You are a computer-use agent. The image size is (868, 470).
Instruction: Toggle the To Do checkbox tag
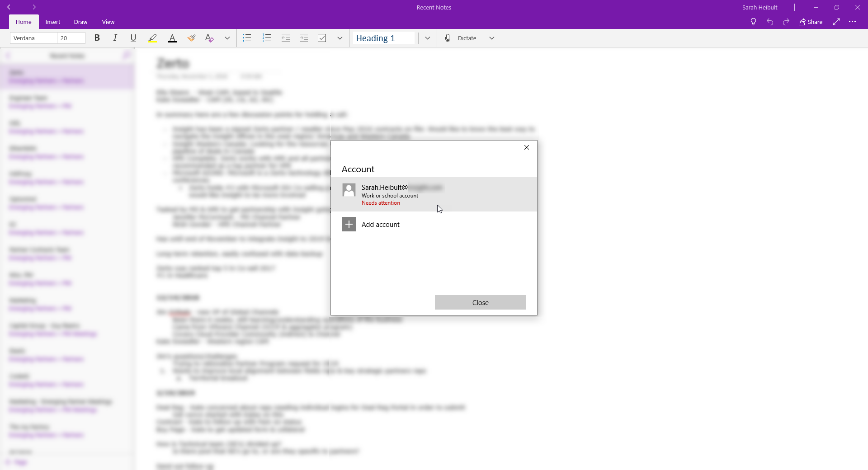322,38
